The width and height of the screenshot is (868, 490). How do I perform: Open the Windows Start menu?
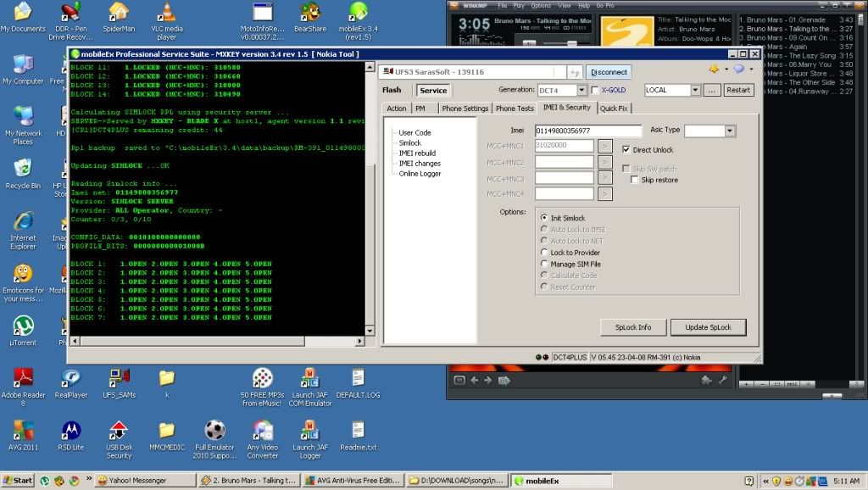18,481
